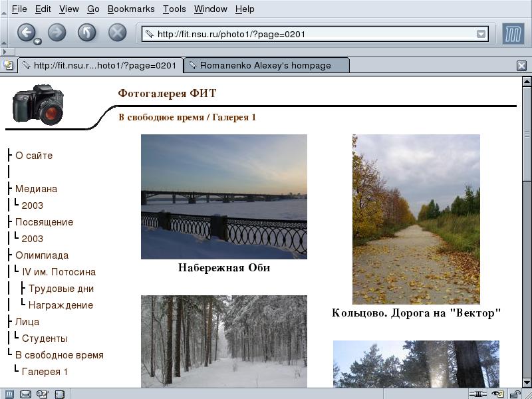Open the 'В свободное время' sidebar link
The height and width of the screenshot is (399, 532).
(59, 355)
